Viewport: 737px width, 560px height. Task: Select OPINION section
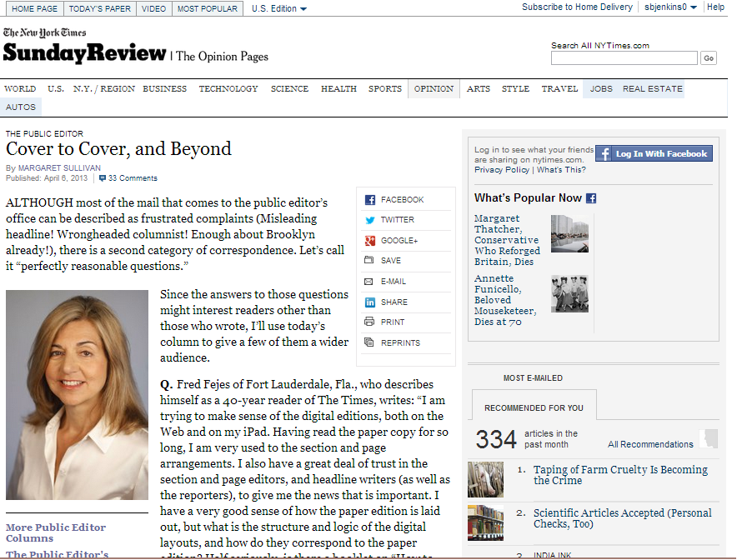click(434, 89)
